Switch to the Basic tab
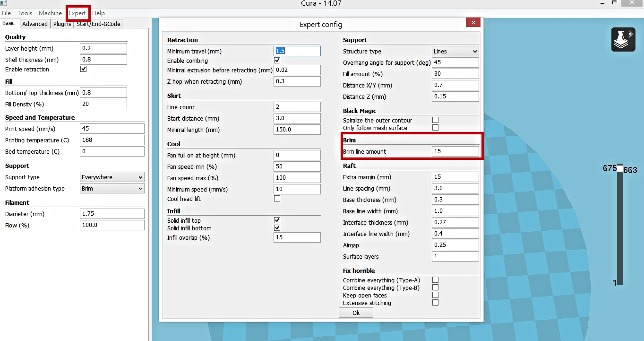 [9, 23]
